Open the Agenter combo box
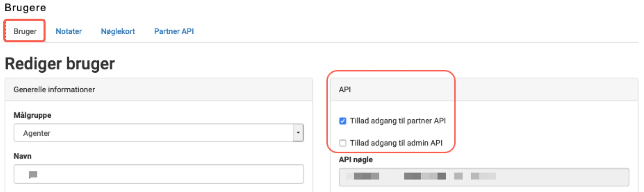 153,133
